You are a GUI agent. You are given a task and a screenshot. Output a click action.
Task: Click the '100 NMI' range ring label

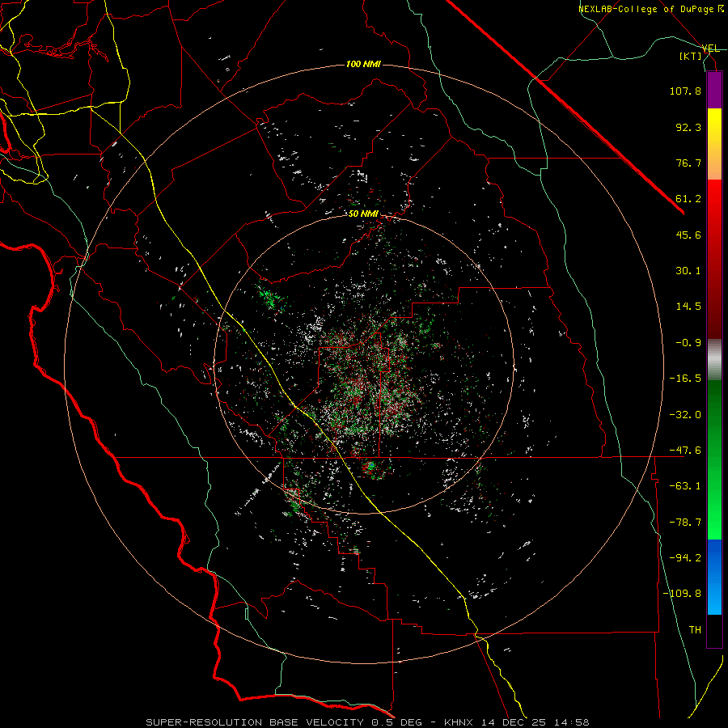pyautogui.click(x=363, y=64)
